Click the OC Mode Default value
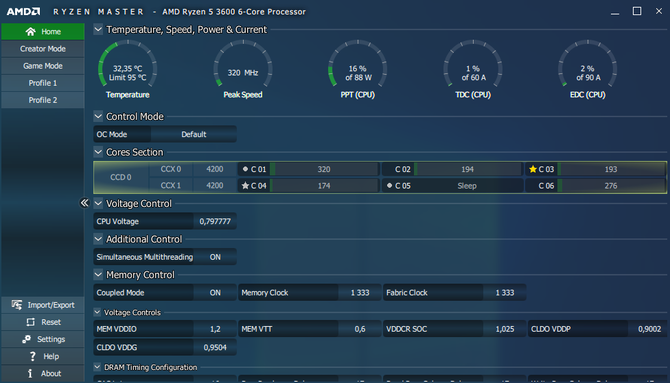670x383 pixels. point(194,134)
